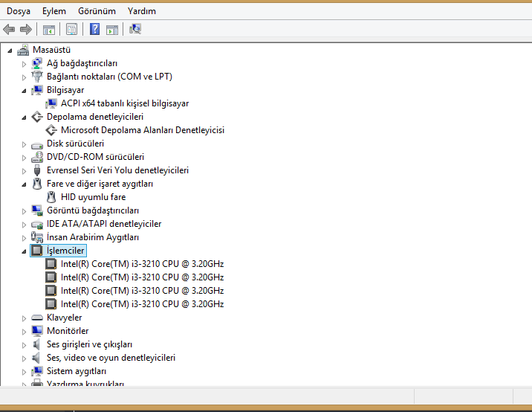Expand the Monitörler node arrow
This screenshot has width=532, height=412.
[x=24, y=332]
